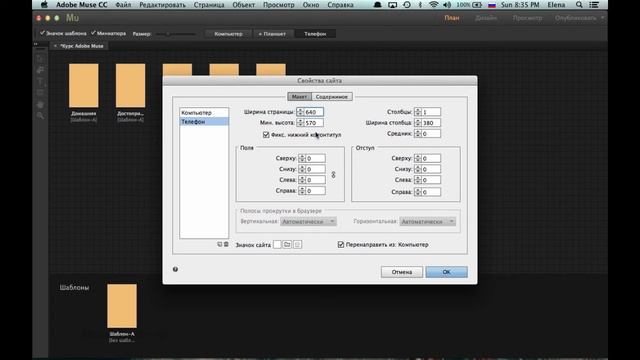Select the Шаблон-A master thumbnail
The height and width of the screenshot is (360, 640).
[x=122, y=306]
